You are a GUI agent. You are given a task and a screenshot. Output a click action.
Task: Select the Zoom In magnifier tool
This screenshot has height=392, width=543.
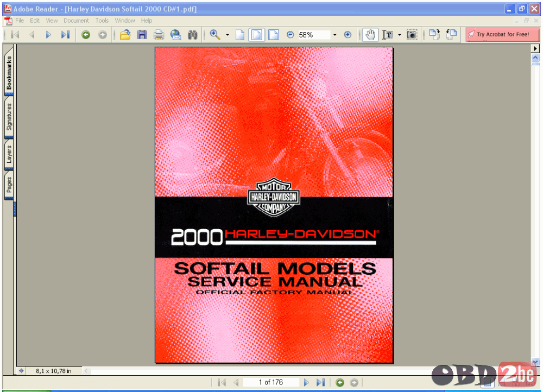(x=215, y=35)
